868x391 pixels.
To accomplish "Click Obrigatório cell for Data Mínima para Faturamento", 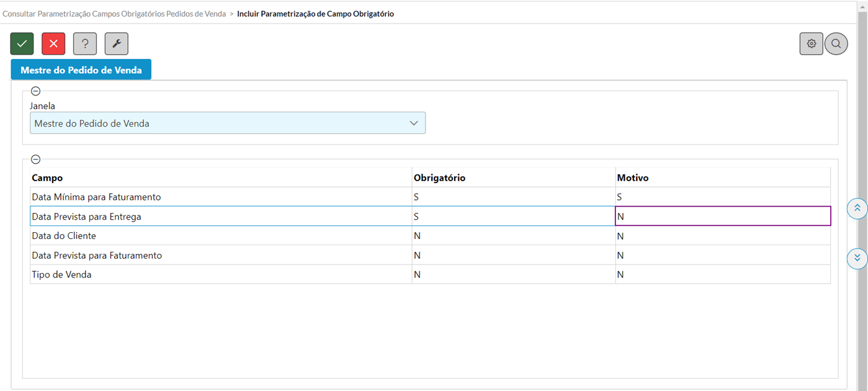I will tap(514, 197).
